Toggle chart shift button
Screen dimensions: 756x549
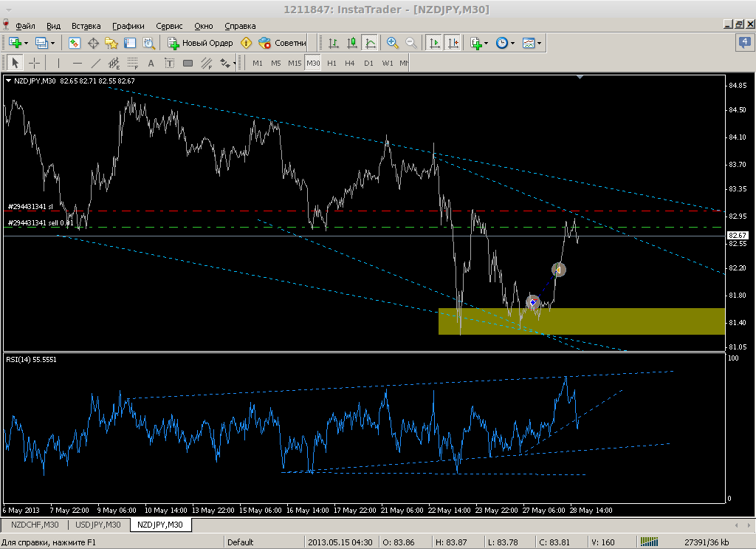(453, 43)
